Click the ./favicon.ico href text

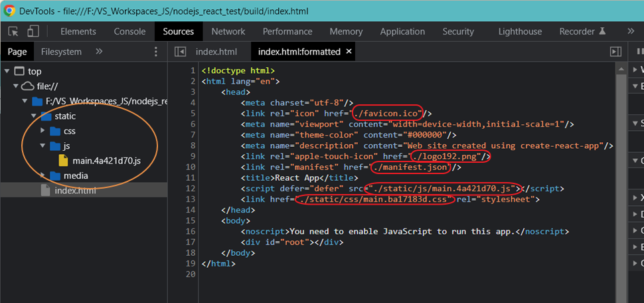[387, 113]
